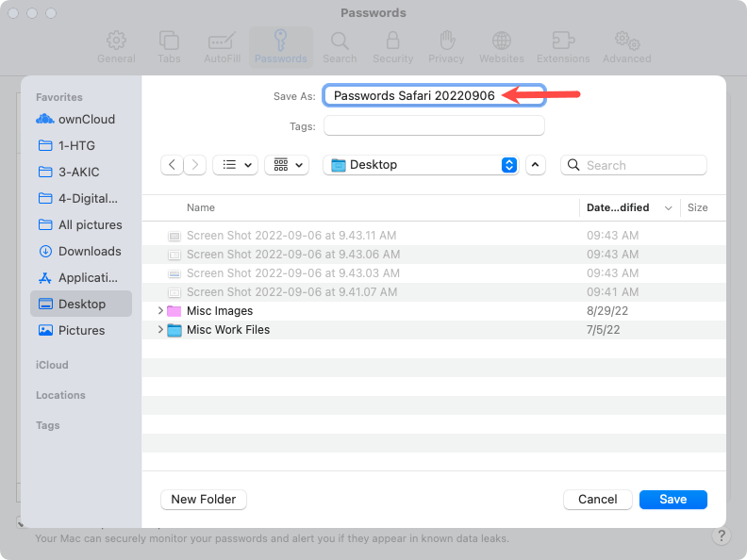
Task: Collapse the dialog with the chevron-up button
Action: (536, 165)
